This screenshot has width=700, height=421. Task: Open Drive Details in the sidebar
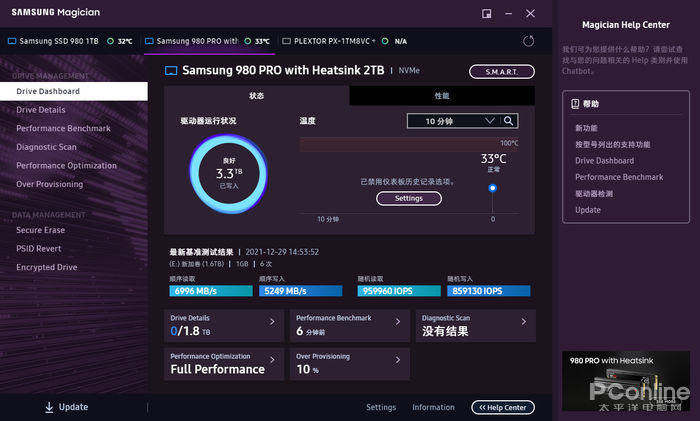[x=41, y=110]
